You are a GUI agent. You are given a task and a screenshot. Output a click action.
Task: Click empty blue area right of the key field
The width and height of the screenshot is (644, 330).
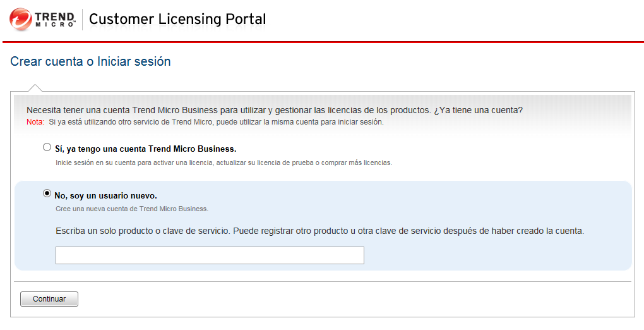click(492, 255)
